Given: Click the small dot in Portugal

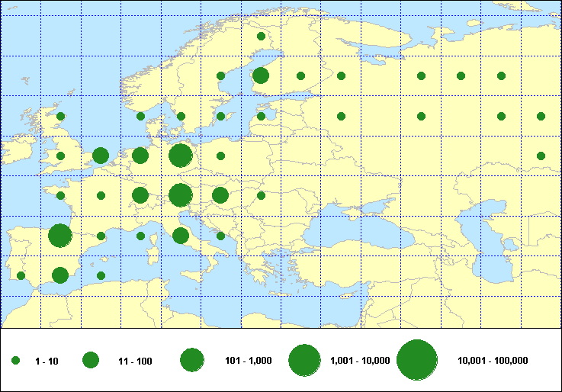Looking at the screenshot, I should tap(21, 275).
